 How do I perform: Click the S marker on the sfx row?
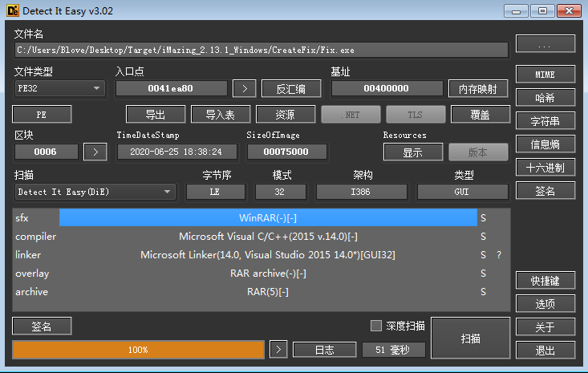click(484, 218)
